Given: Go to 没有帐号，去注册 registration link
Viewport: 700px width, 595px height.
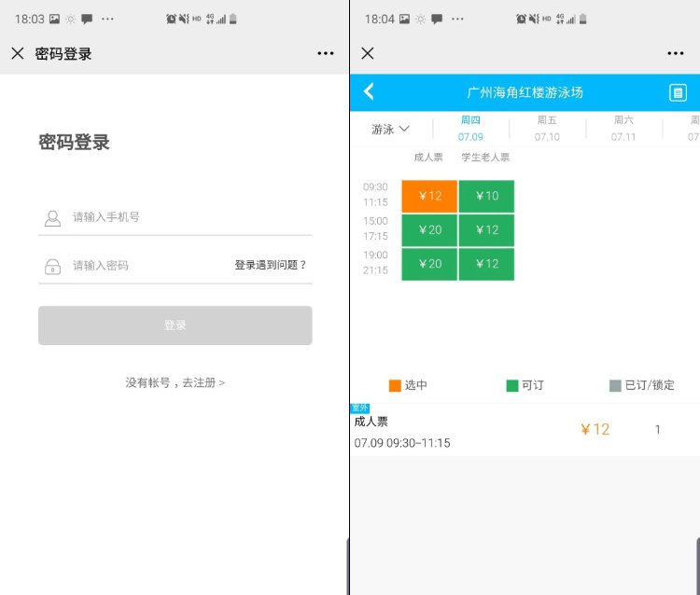Looking at the screenshot, I should pyautogui.click(x=175, y=382).
